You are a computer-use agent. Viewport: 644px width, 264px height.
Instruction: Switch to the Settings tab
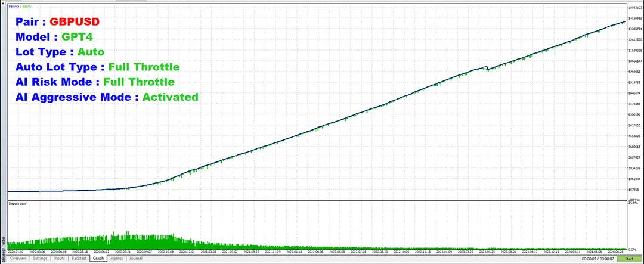(x=40, y=259)
